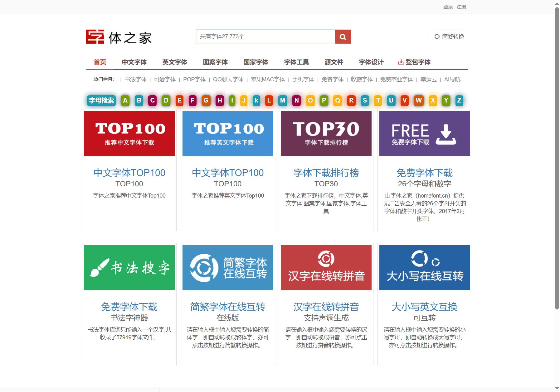Filter fonts by letter E badge

pyautogui.click(x=179, y=100)
